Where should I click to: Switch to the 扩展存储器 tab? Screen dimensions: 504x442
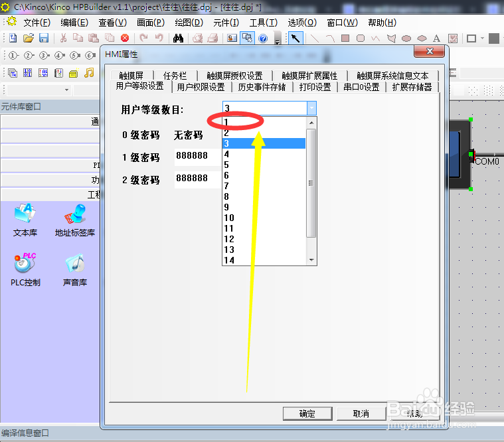pyautogui.click(x=412, y=87)
